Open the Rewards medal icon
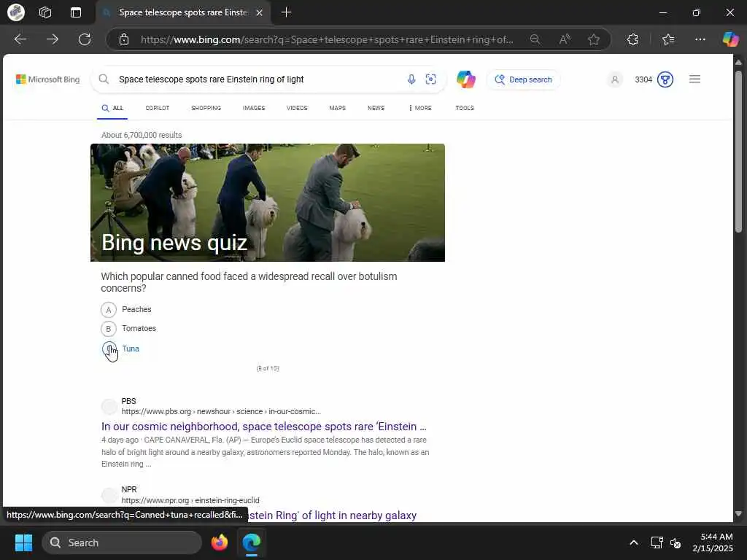Screen dimensions: 747x560 665,79
